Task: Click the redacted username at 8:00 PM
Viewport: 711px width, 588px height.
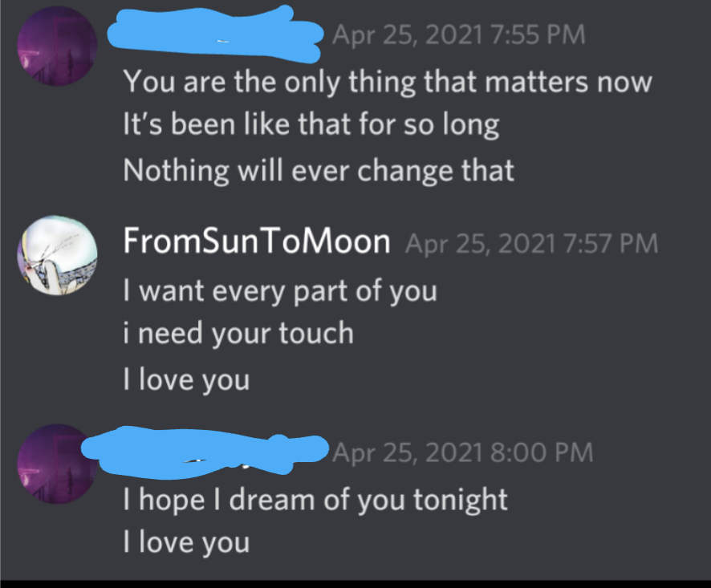Action: coord(205,452)
